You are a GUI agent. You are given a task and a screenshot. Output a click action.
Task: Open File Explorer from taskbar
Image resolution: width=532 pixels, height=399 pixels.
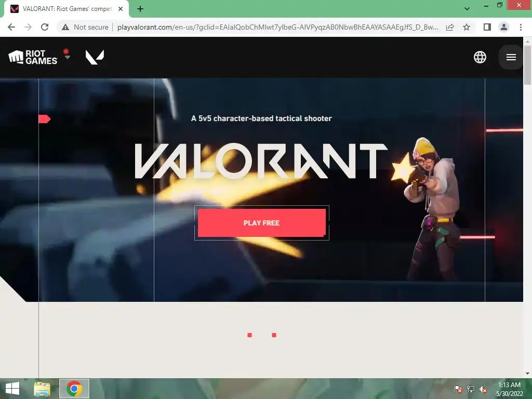42,389
